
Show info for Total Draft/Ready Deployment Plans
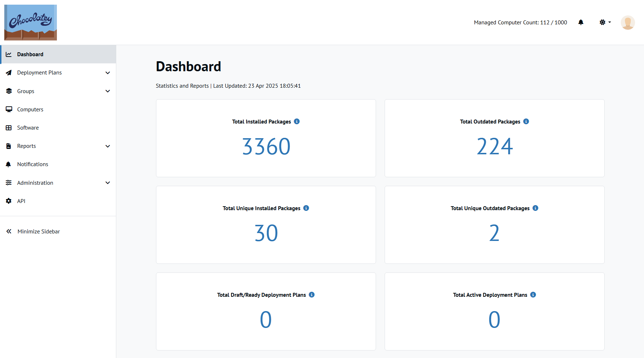pyautogui.click(x=312, y=295)
